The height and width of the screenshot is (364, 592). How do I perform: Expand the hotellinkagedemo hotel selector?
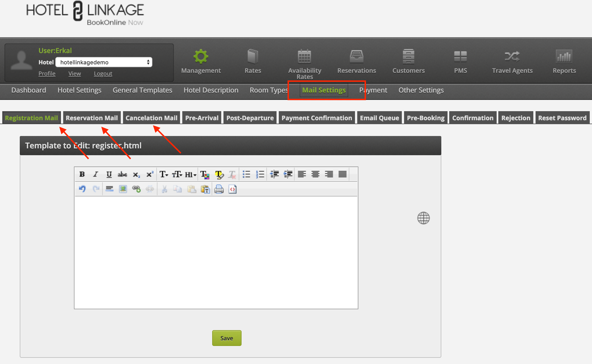104,62
